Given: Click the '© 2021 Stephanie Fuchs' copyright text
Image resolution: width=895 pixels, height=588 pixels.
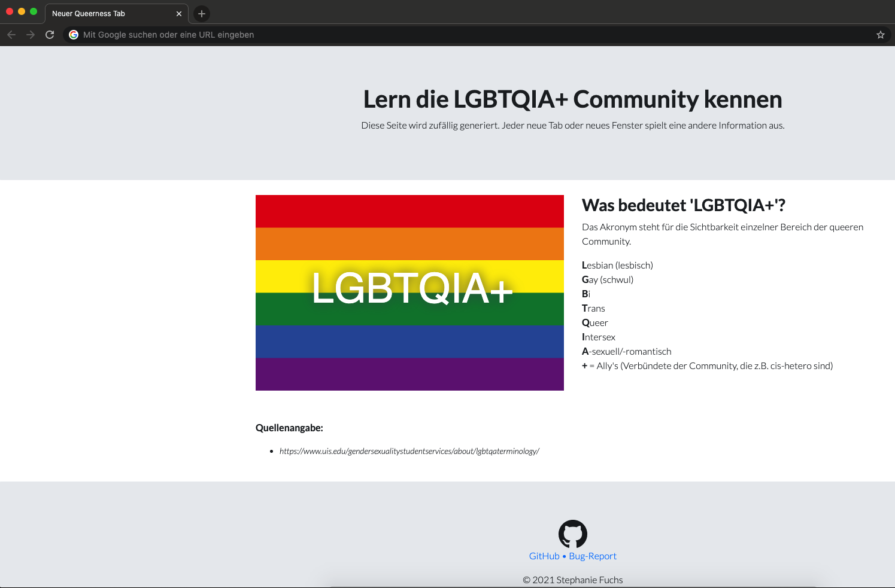Looking at the screenshot, I should (x=573, y=580).
